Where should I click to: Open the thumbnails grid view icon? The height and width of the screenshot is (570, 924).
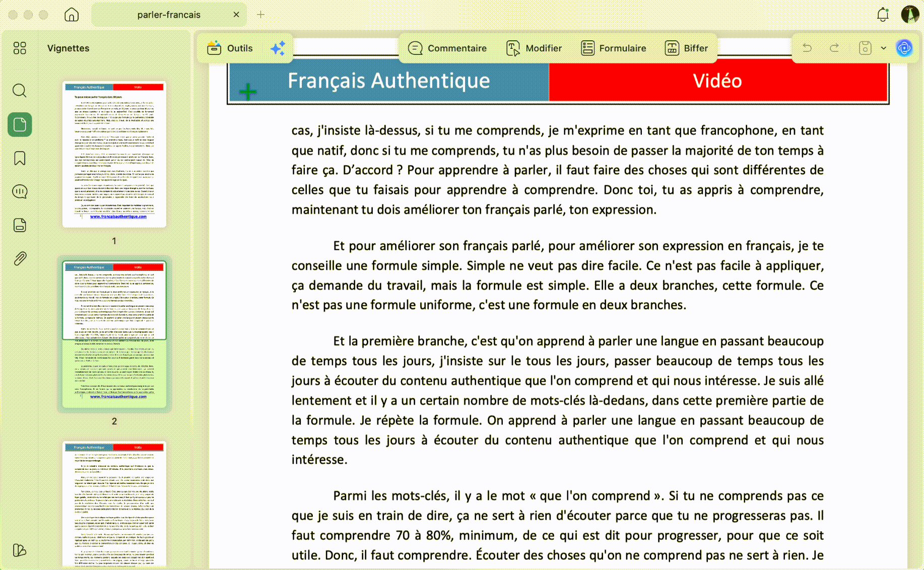coord(20,48)
